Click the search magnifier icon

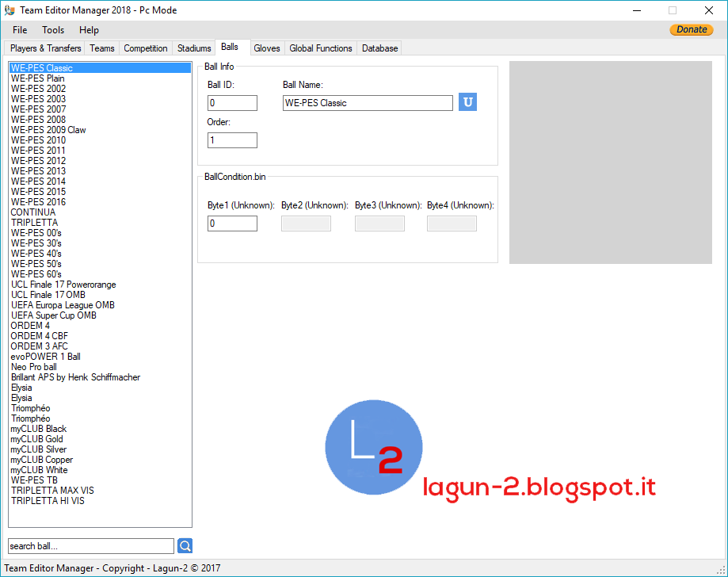(x=185, y=546)
